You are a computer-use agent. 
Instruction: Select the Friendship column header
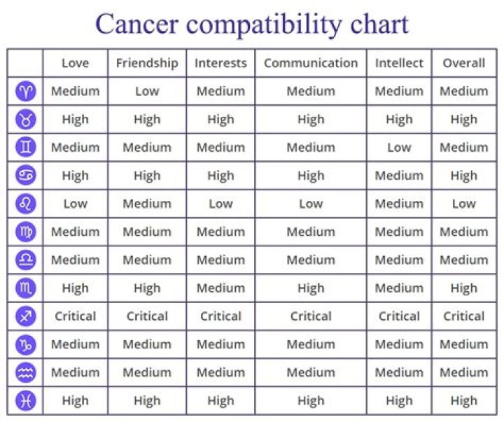147,63
